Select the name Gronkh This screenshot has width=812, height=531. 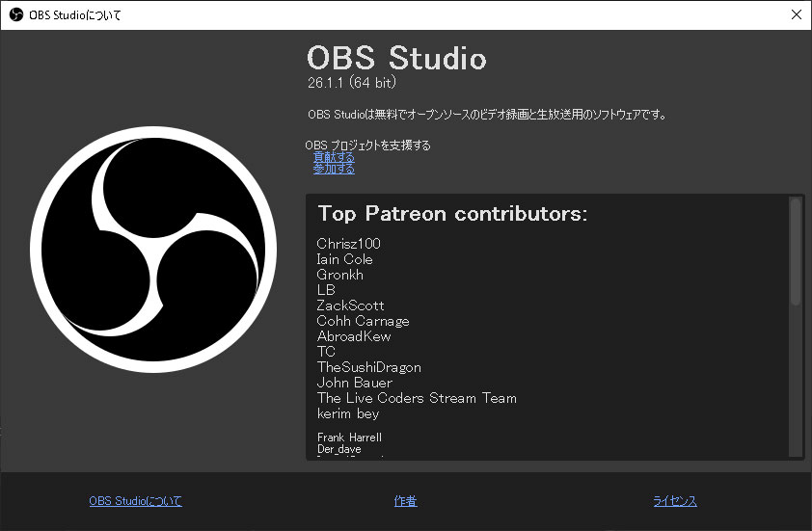tap(339, 275)
